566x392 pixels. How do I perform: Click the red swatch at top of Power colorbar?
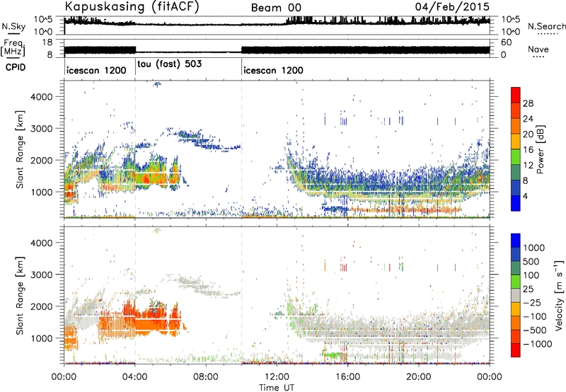click(x=516, y=96)
